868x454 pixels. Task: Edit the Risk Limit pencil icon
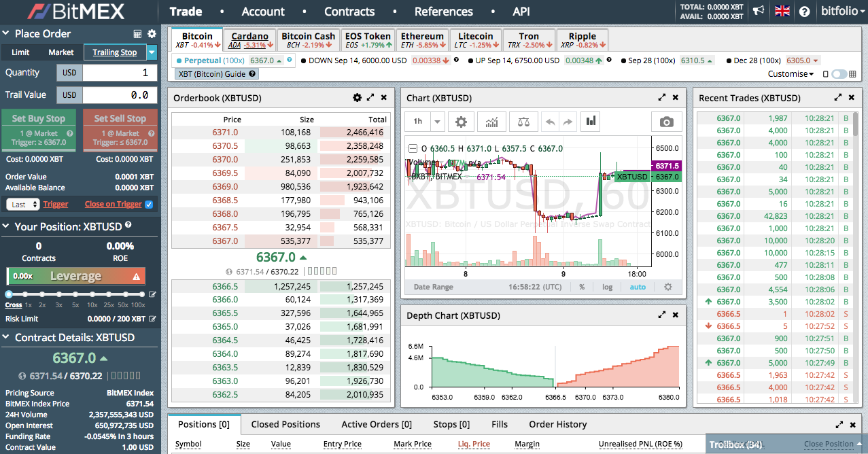tap(152, 319)
